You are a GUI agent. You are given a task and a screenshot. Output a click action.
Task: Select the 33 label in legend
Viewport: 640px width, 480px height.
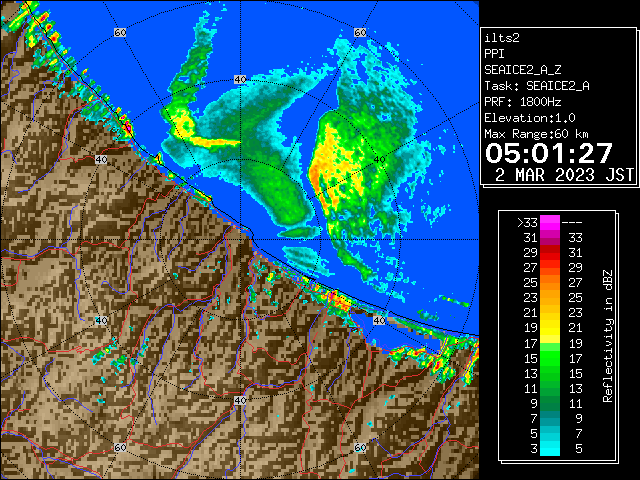point(575,238)
